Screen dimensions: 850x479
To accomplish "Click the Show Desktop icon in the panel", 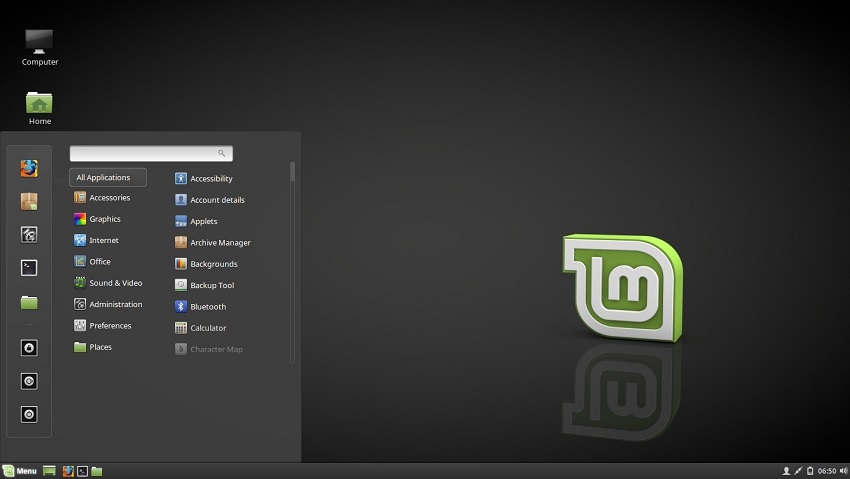I will coord(50,471).
